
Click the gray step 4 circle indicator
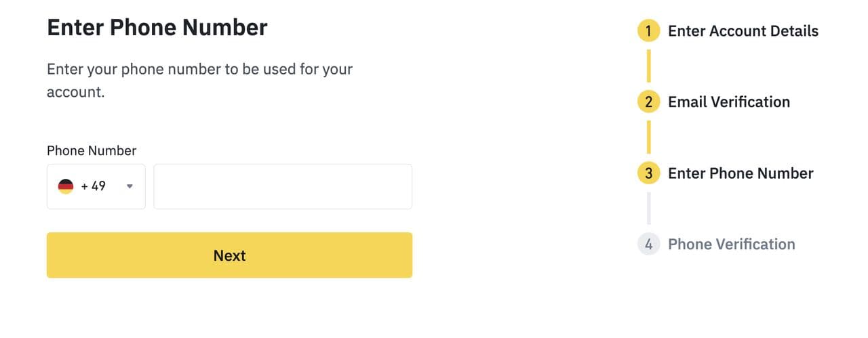point(649,245)
